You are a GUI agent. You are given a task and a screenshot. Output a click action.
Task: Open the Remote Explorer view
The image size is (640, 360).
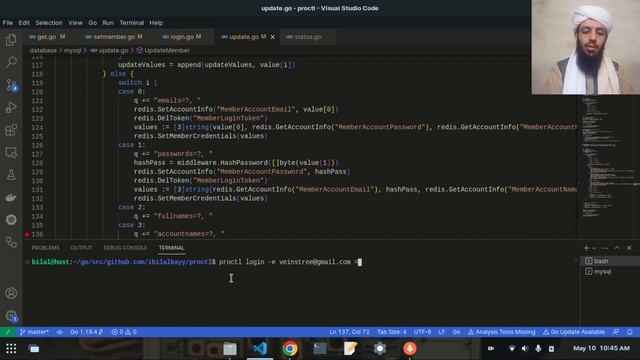(x=11, y=153)
